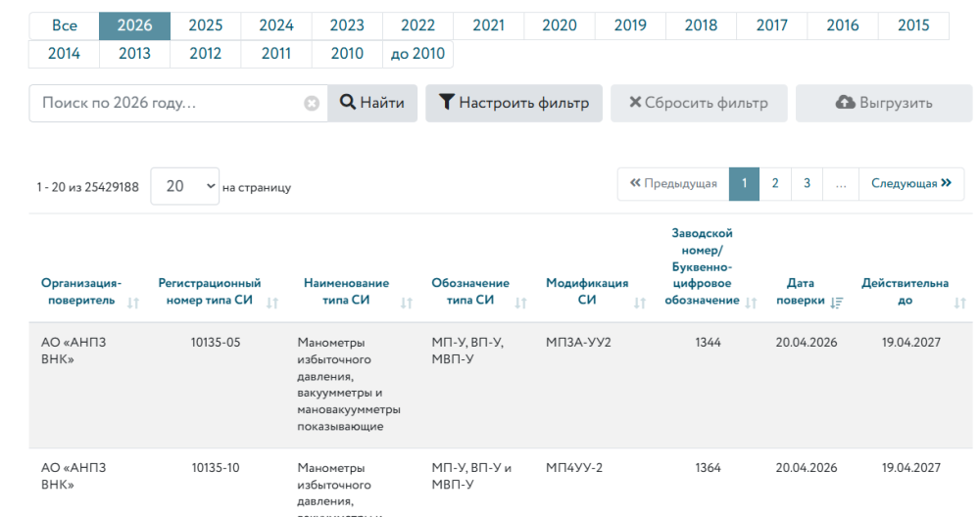Image resolution: width=980 pixels, height=517 pixels.
Task: Sort the Действительна до column
Action: [x=959, y=305]
